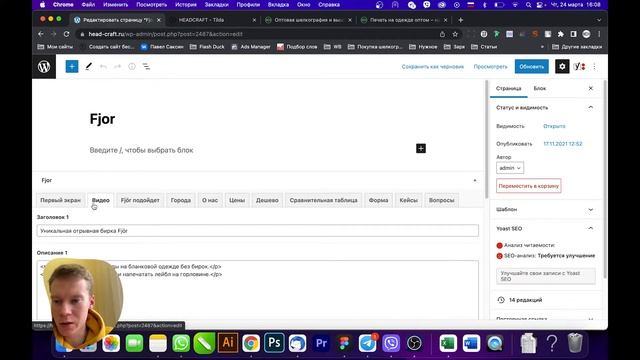Image resolution: width=640 pixels, height=360 pixels.
Task: Click the undo arrow in editor toolbar
Action: coord(103,67)
